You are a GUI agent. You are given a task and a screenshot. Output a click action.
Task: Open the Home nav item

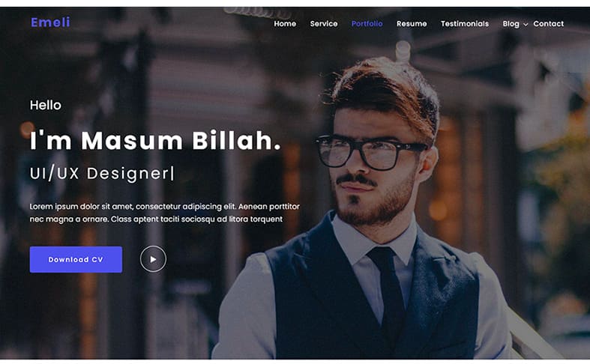(x=285, y=24)
